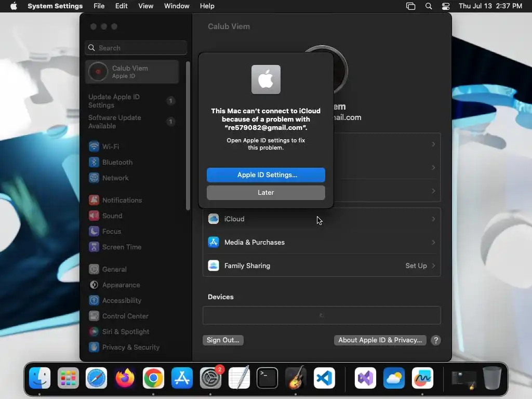The height and width of the screenshot is (399, 532).
Task: Dismiss the dialog with Later
Action: 266,193
